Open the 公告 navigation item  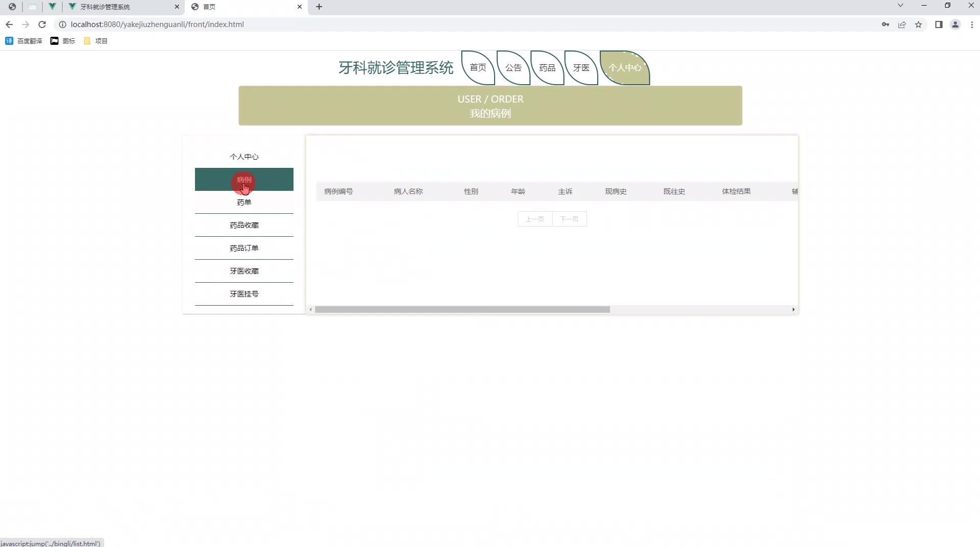pyautogui.click(x=513, y=67)
